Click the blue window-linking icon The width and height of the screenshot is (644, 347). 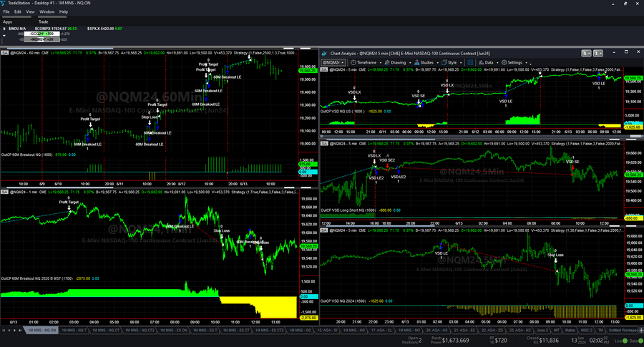click(x=470, y=62)
